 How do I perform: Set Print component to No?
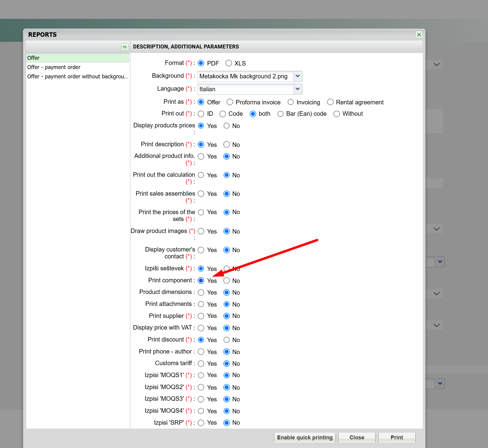(227, 281)
